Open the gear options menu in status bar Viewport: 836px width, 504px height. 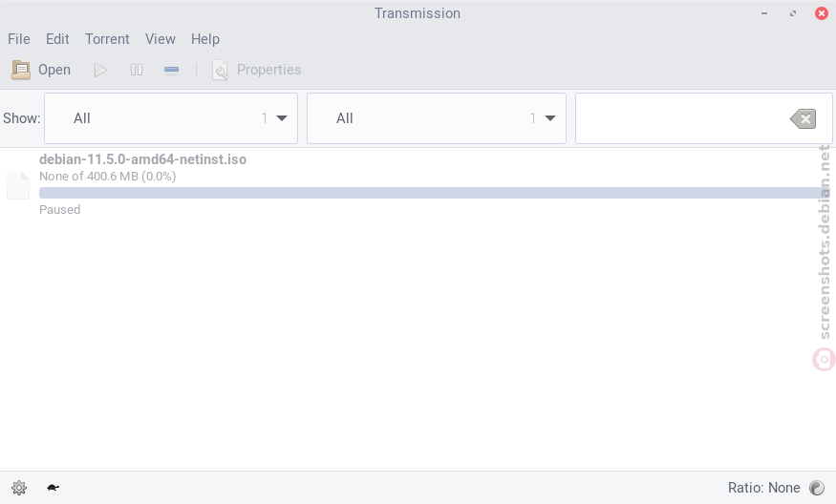19,488
